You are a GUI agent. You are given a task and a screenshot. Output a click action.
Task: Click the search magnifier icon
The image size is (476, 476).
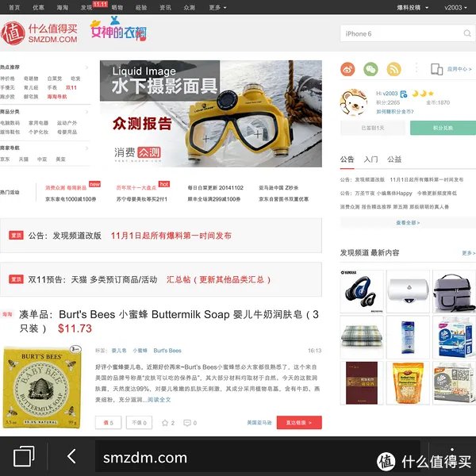click(467, 33)
